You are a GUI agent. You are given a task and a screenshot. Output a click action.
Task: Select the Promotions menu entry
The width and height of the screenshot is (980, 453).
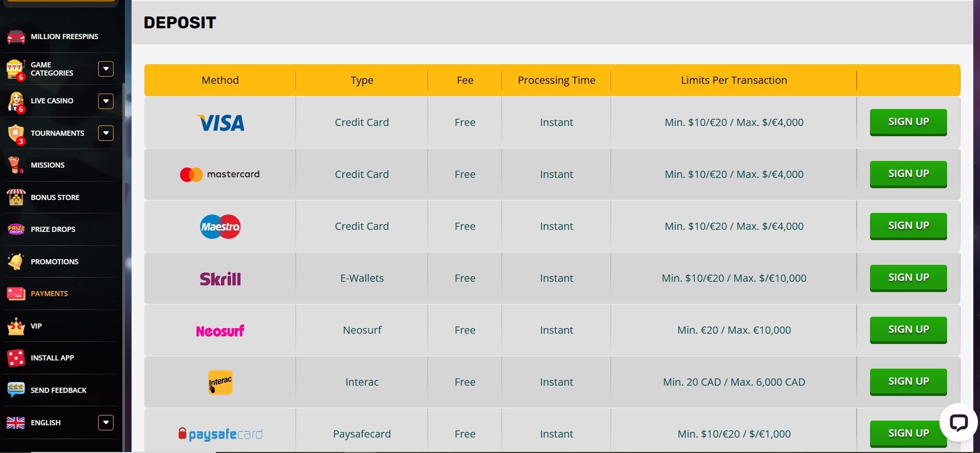click(x=54, y=262)
